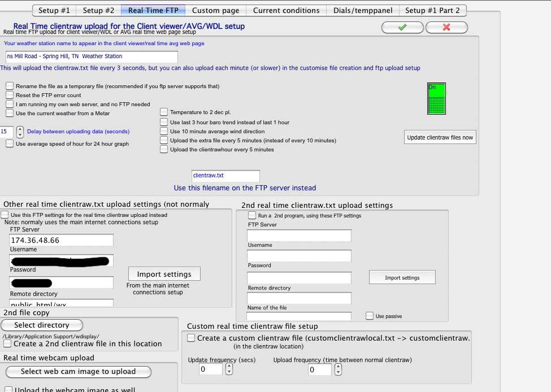This screenshot has height=392, width=551.
Task: Check use last 3 hour baro trend
Action: 164,122
